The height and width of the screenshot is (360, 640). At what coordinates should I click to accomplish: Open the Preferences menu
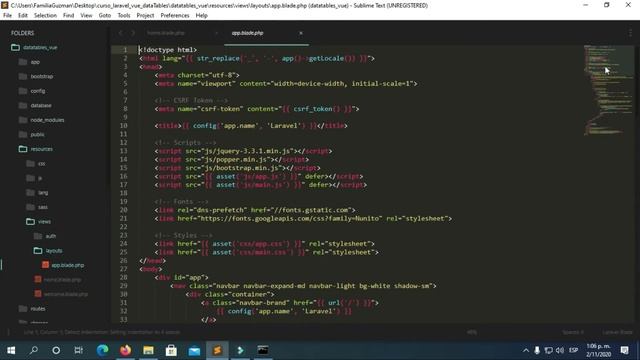coord(175,16)
